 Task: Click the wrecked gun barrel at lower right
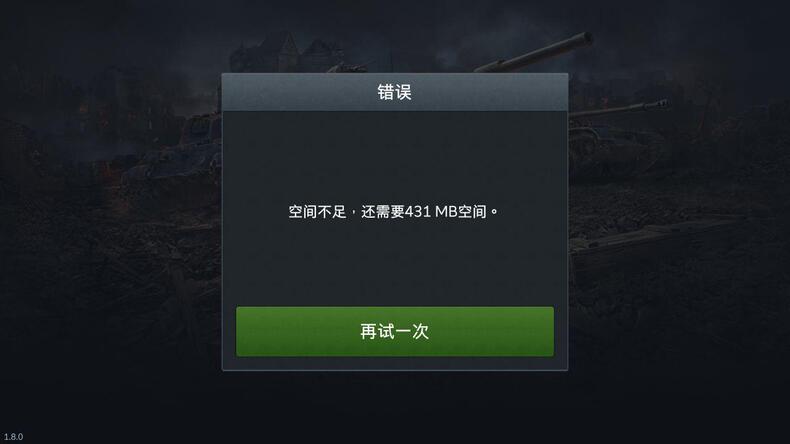[655, 237]
